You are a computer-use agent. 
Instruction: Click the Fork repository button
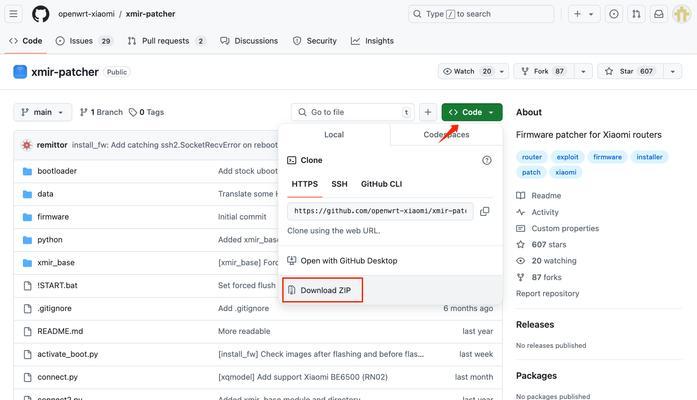pos(544,72)
